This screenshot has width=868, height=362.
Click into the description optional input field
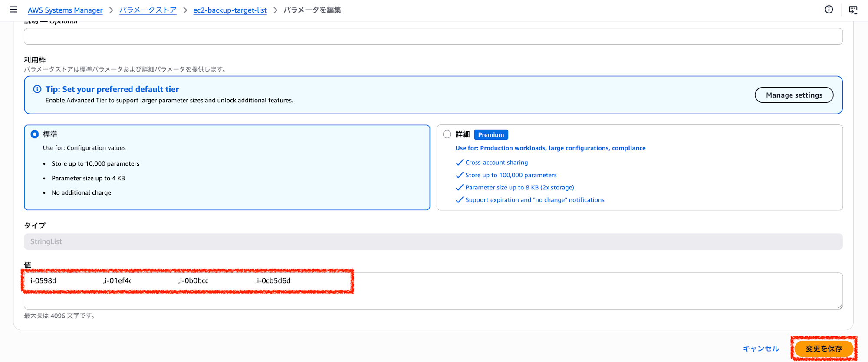pos(433,36)
